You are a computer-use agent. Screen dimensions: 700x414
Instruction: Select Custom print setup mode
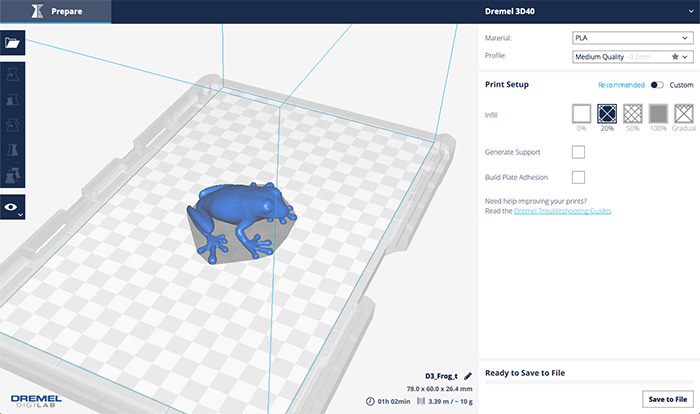point(681,85)
